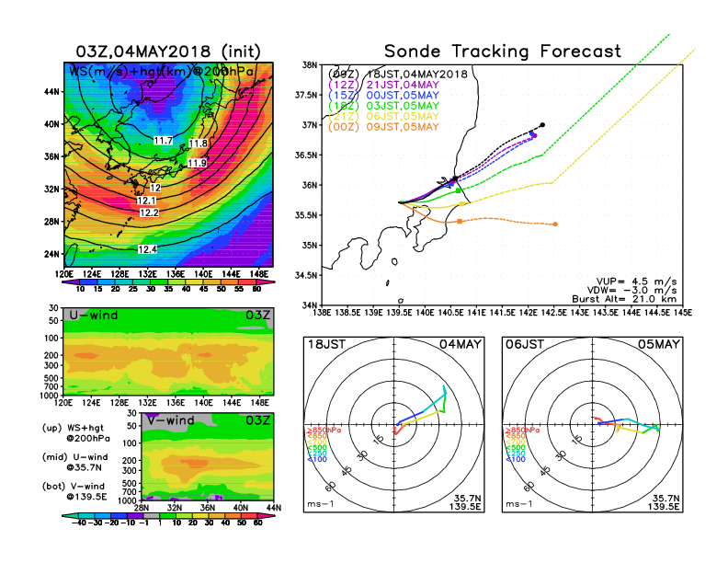This screenshot has height=563, width=728.
Task: Click the orange track endpoint dot
Action: point(555,224)
